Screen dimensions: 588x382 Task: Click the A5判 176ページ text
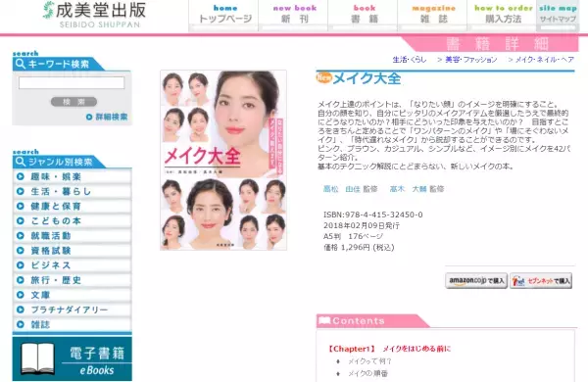[x=353, y=237]
